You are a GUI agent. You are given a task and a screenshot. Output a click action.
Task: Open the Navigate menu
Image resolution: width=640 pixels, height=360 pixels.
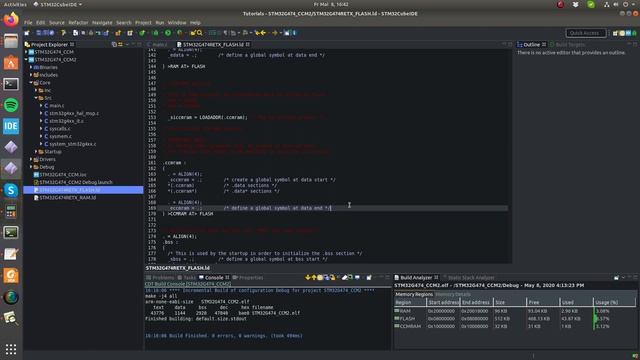[x=102, y=22]
